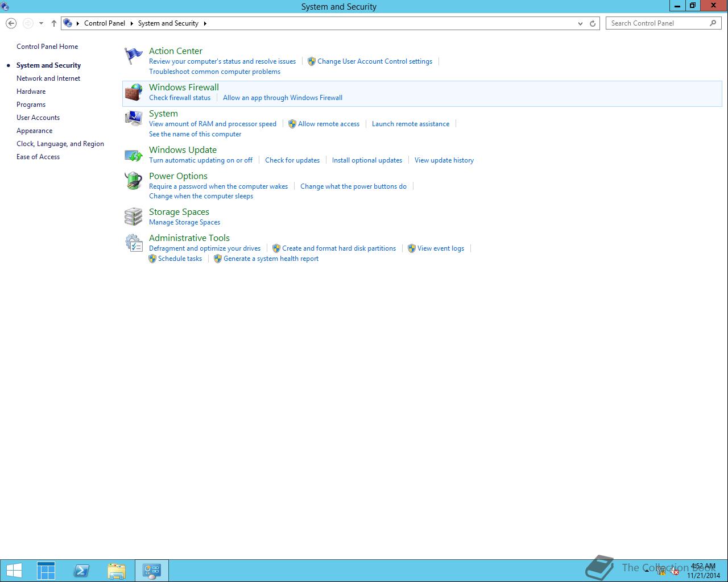This screenshot has width=728, height=582.
Task: Click the Control Panel icon in address bar
Action: coord(68,23)
